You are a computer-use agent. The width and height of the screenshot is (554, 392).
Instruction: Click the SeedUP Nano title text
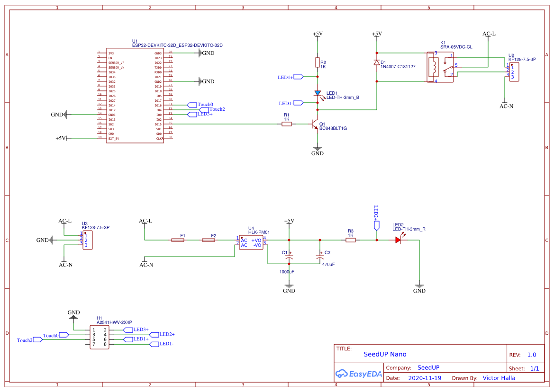tap(385, 354)
